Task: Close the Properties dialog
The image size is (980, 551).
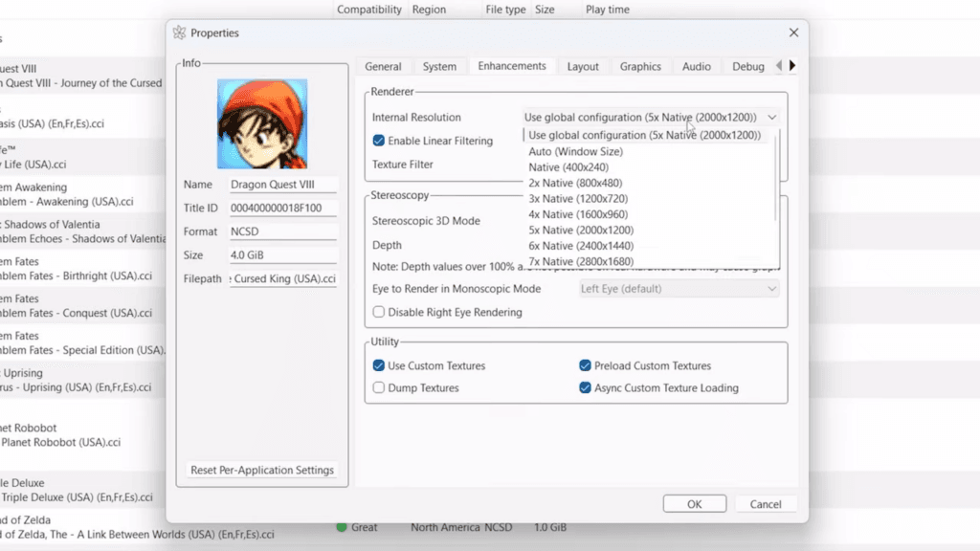Action: (x=793, y=33)
